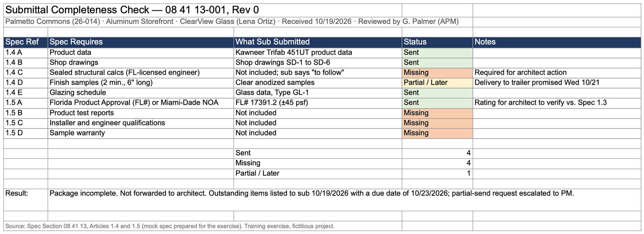Click 'Not included' in Installer qualifications row

click(318, 123)
